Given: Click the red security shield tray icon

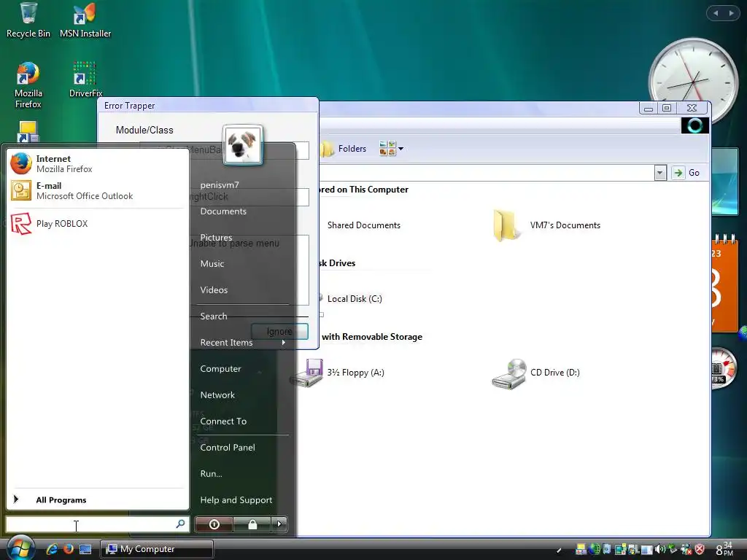Looking at the screenshot, I should pyautogui.click(x=700, y=549).
